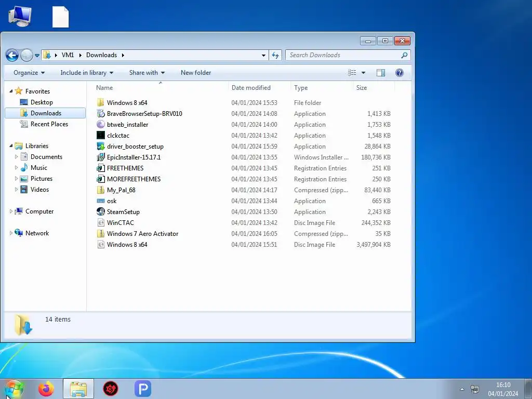532x399 pixels.
Task: Select the osk keyboard application icon
Action: coord(100,201)
